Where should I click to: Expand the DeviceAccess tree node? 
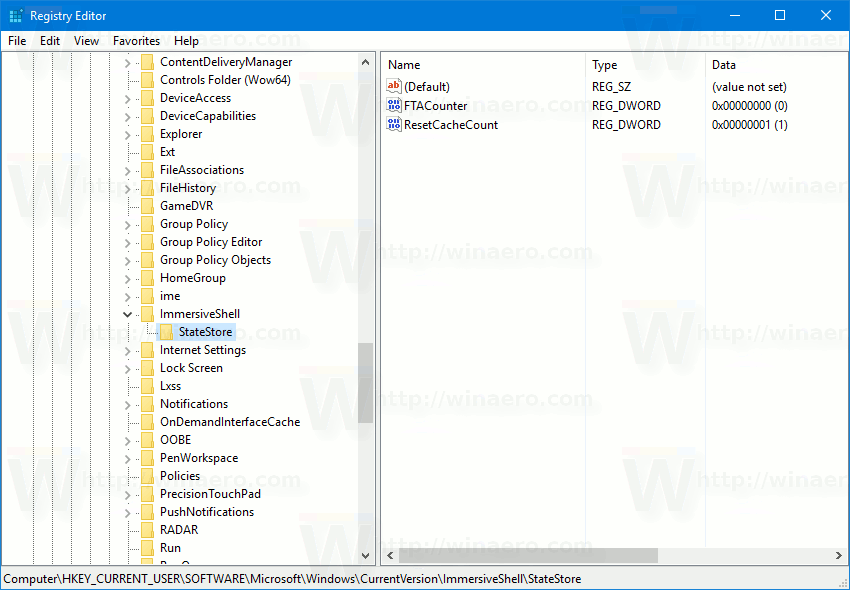[127, 97]
